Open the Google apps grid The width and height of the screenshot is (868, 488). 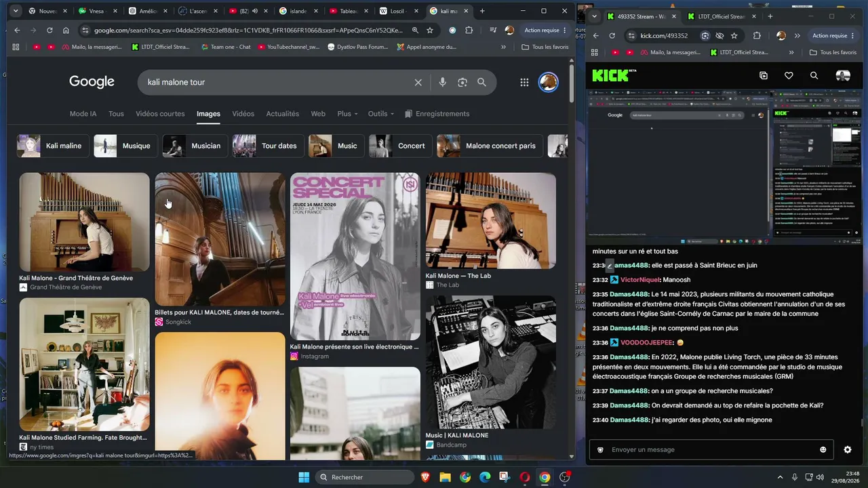tap(524, 82)
